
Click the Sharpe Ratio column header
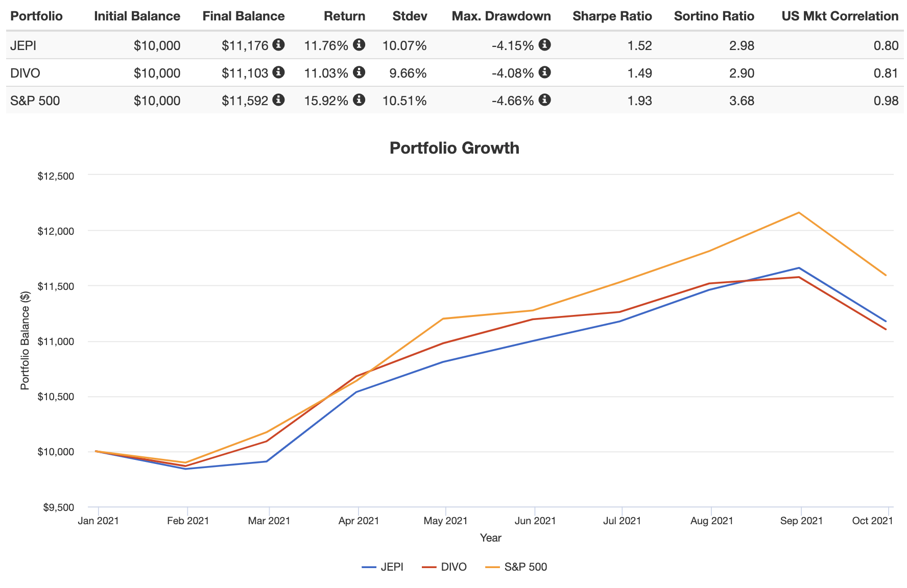point(612,16)
